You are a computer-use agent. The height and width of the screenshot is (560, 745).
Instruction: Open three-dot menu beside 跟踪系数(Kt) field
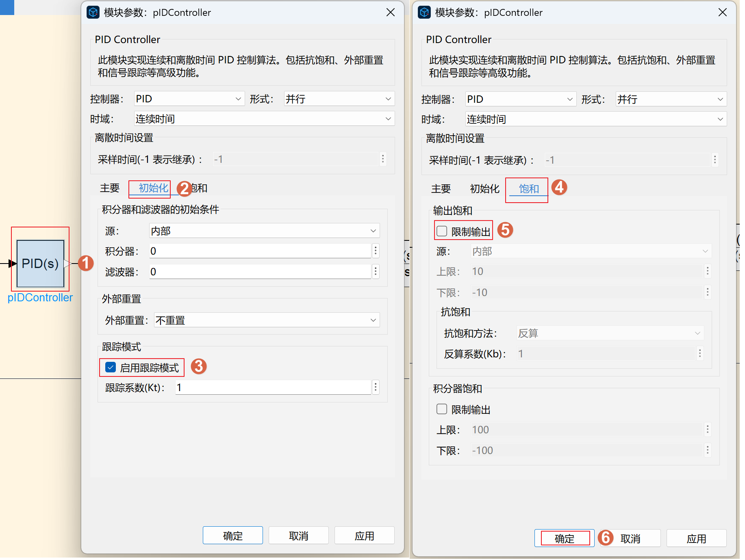click(x=376, y=387)
